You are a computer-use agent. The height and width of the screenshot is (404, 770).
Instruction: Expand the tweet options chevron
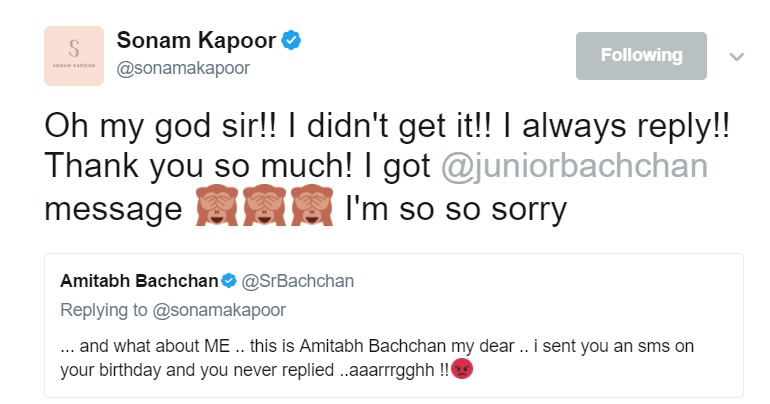point(737,57)
